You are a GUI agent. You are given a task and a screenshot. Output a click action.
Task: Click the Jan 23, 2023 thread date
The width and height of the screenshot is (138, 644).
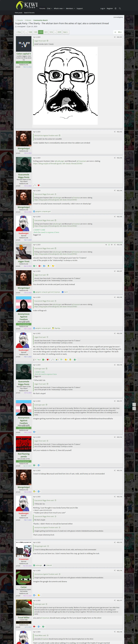[x=33, y=27]
